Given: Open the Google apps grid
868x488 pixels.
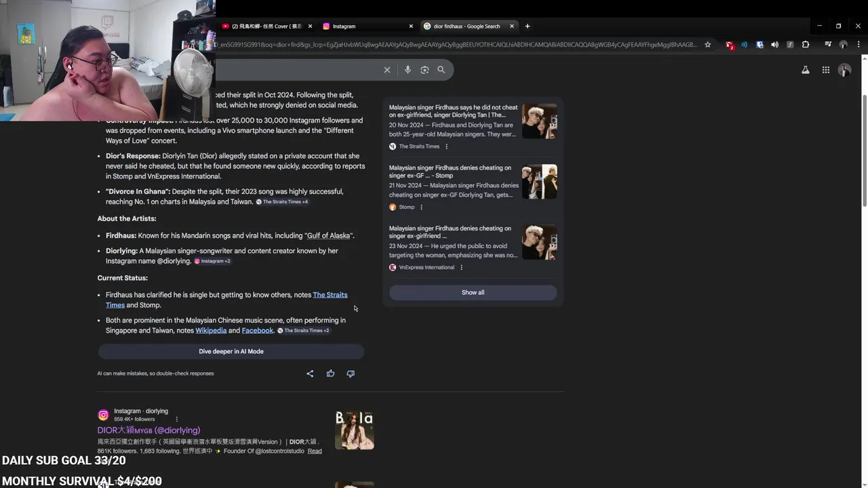Looking at the screenshot, I should coord(826,70).
